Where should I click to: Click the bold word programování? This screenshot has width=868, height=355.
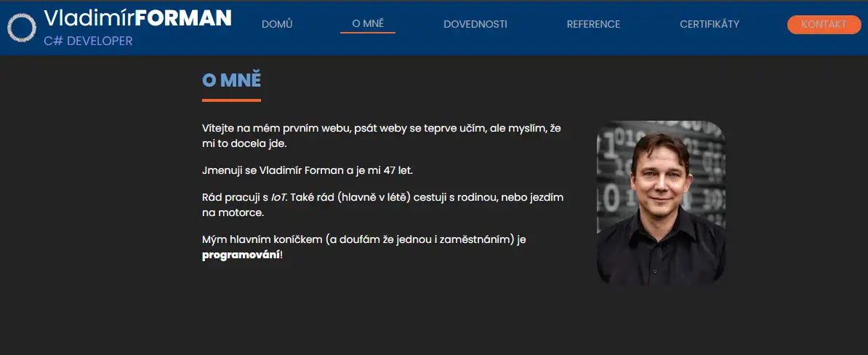[240, 255]
